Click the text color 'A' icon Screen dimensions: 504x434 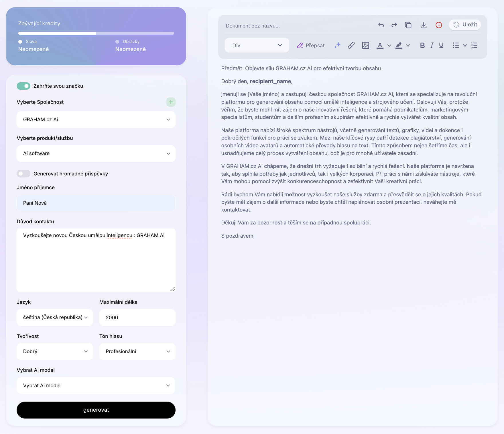click(x=380, y=45)
